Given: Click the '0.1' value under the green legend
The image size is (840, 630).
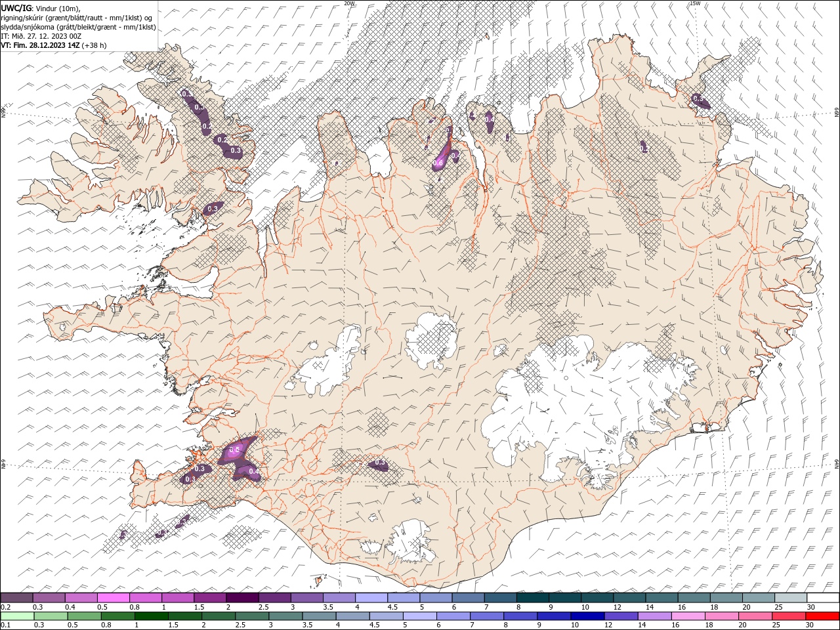Looking at the screenshot, I should coord(5,625).
